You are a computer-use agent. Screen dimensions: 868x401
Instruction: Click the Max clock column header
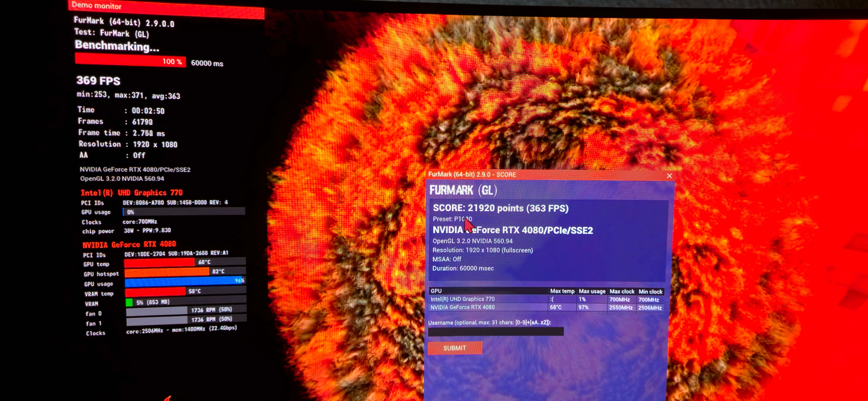(x=622, y=291)
